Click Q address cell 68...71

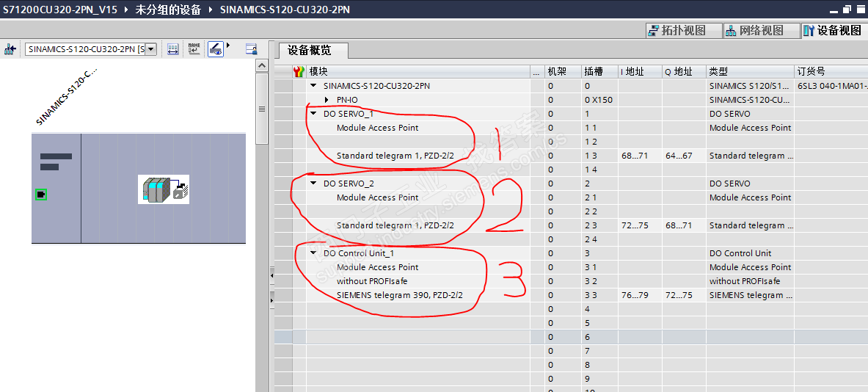[685, 225]
